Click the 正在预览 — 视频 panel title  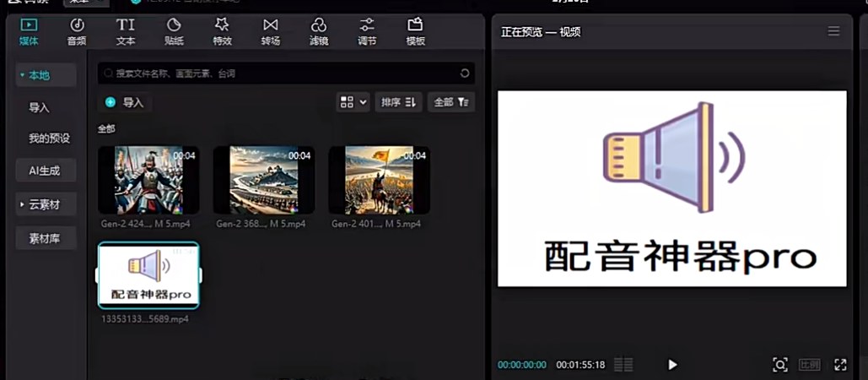541,32
